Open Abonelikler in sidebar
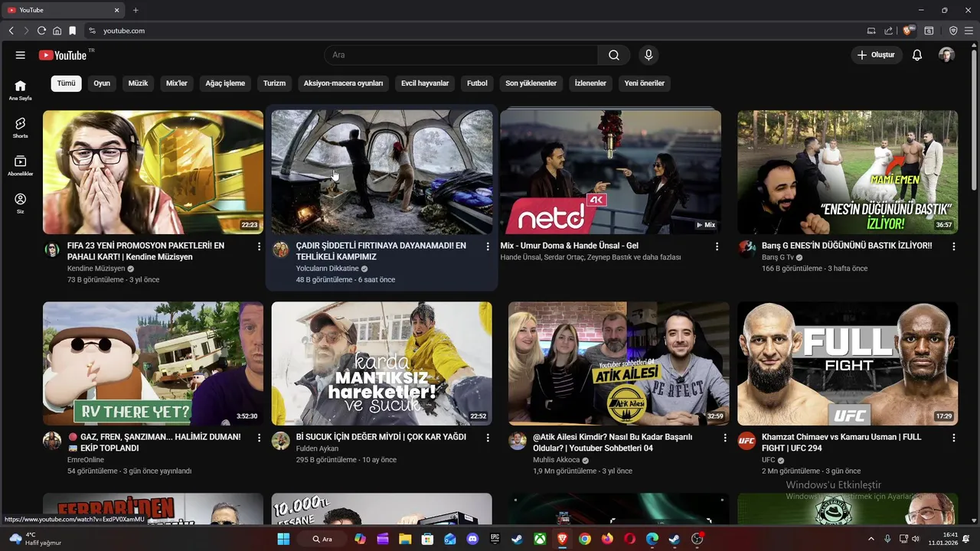The image size is (980, 551). tap(21, 165)
